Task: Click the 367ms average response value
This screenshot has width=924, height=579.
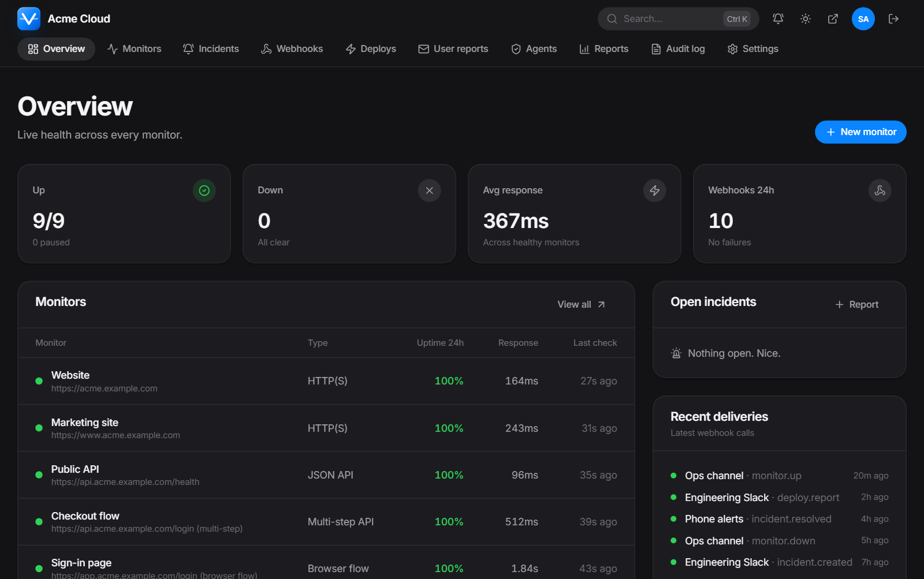Action: [516, 221]
